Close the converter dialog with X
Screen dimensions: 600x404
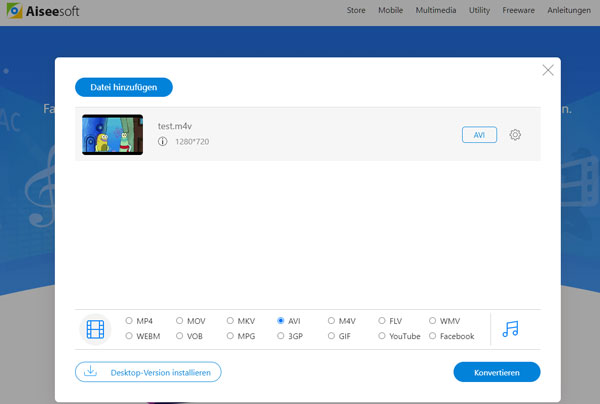tap(547, 70)
